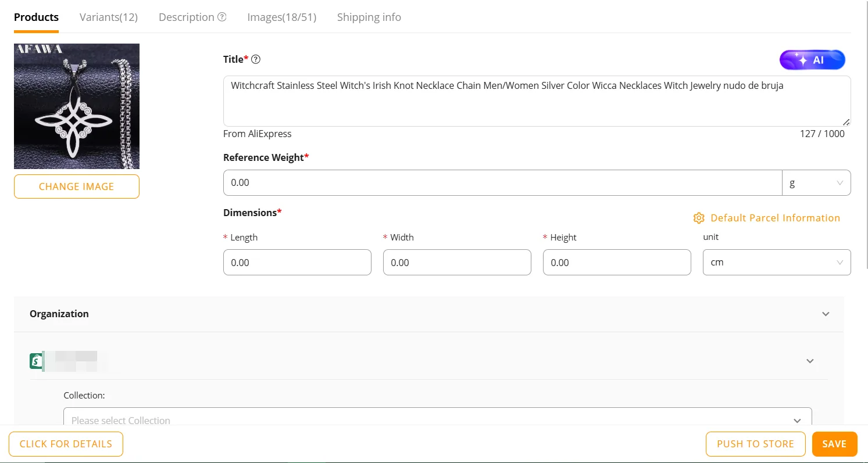Click the CLICK FOR DETAILS button
Image resolution: width=868 pixels, height=463 pixels.
[66, 444]
